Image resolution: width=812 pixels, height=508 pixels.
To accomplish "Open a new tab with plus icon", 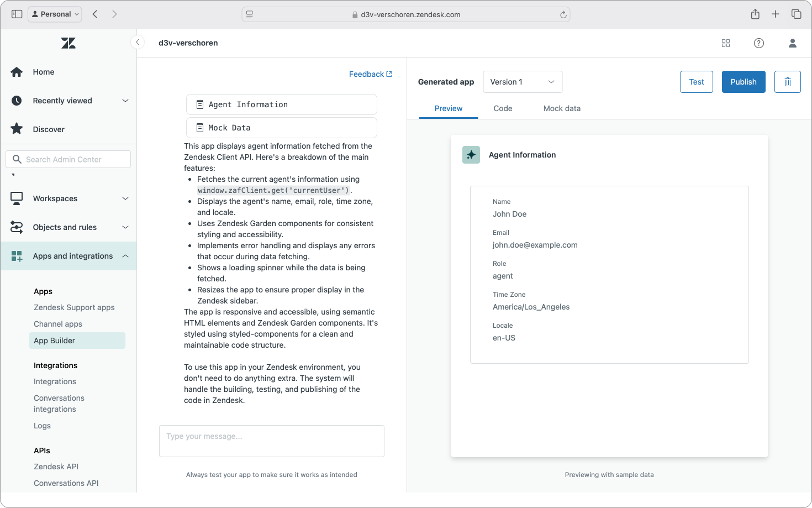I will point(776,14).
